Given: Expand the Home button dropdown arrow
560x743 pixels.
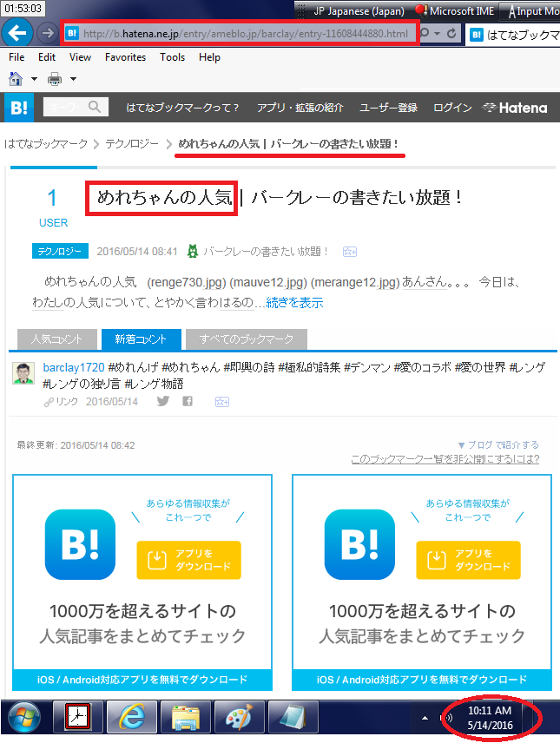Looking at the screenshot, I should pos(34,79).
